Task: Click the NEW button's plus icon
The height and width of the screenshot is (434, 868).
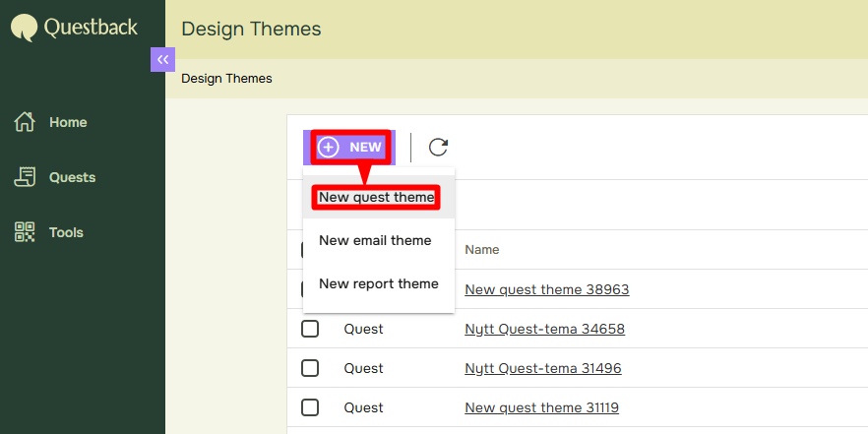Action: coord(329,147)
